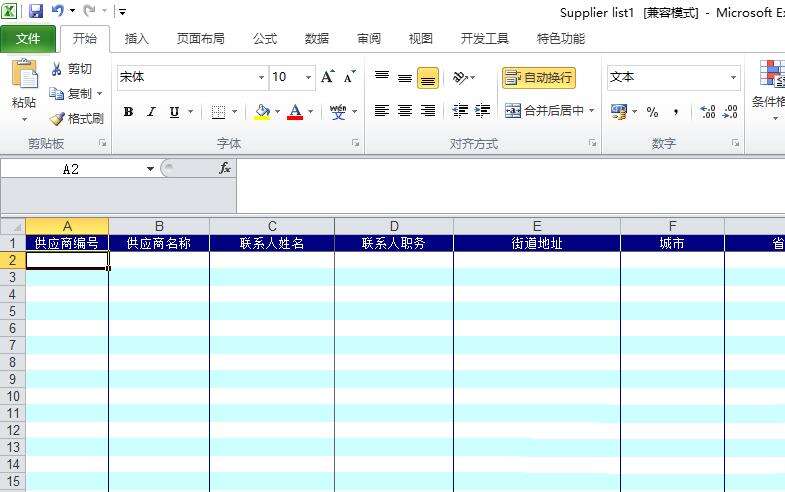This screenshot has height=492, width=785.
Task: Click the fill color paint bucket icon
Action: click(x=262, y=112)
